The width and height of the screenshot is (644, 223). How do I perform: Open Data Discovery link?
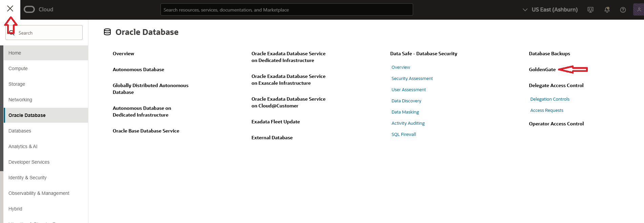tap(406, 101)
